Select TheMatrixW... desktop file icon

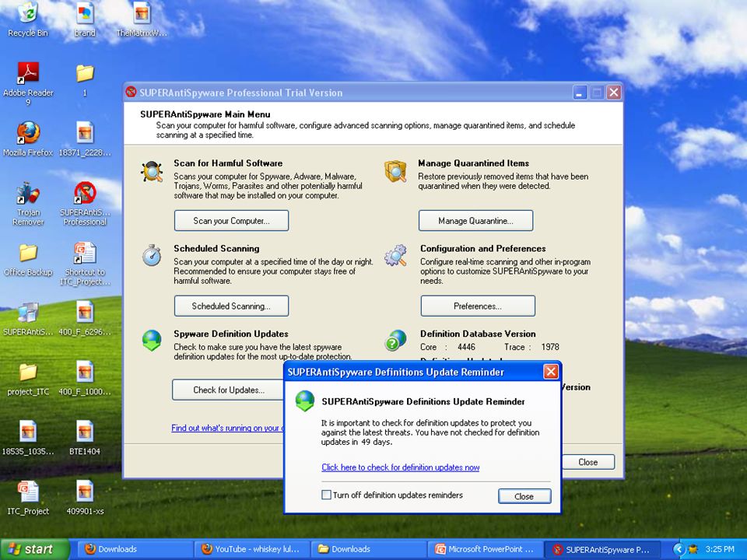click(142, 13)
